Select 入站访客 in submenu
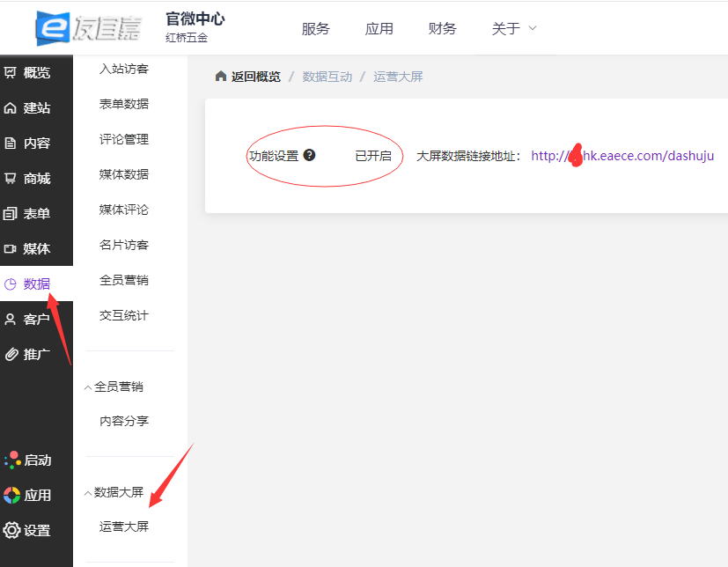 click(x=123, y=69)
